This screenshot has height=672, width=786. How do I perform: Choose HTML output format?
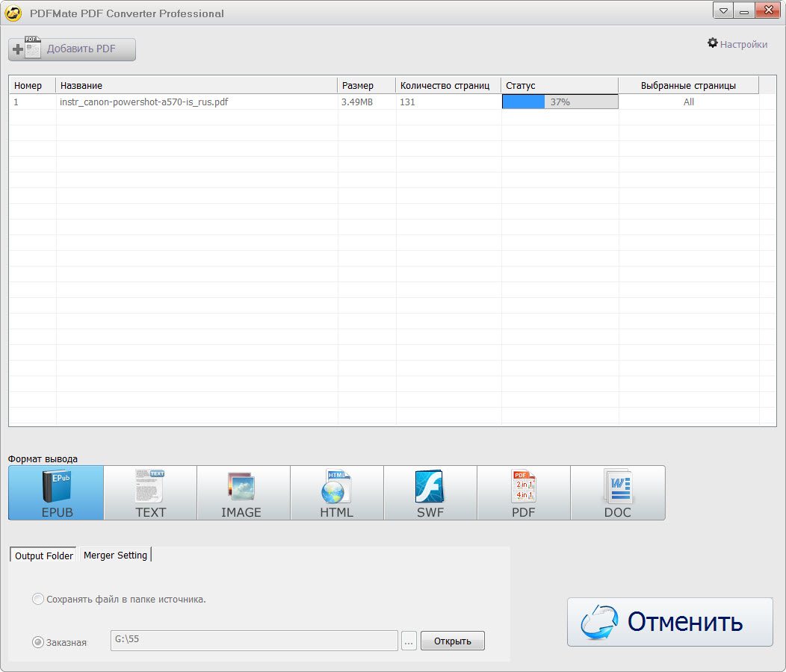click(x=337, y=493)
